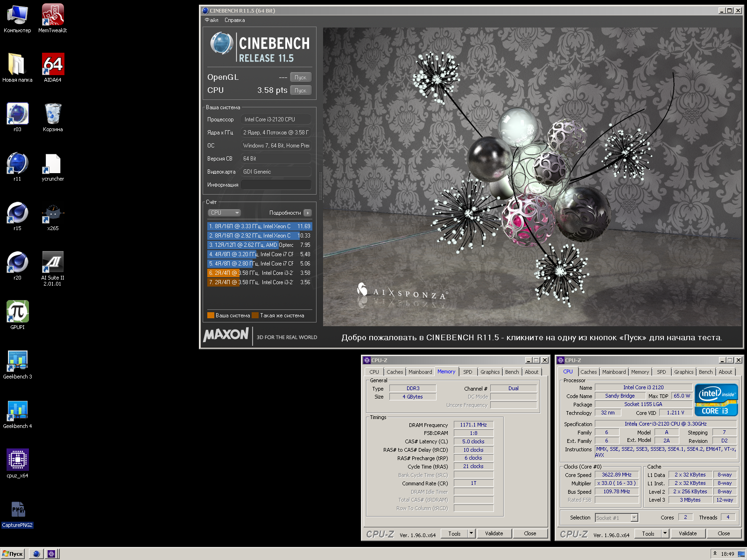
Task: Click the Cinebench title bar icon
Action: pos(205,10)
